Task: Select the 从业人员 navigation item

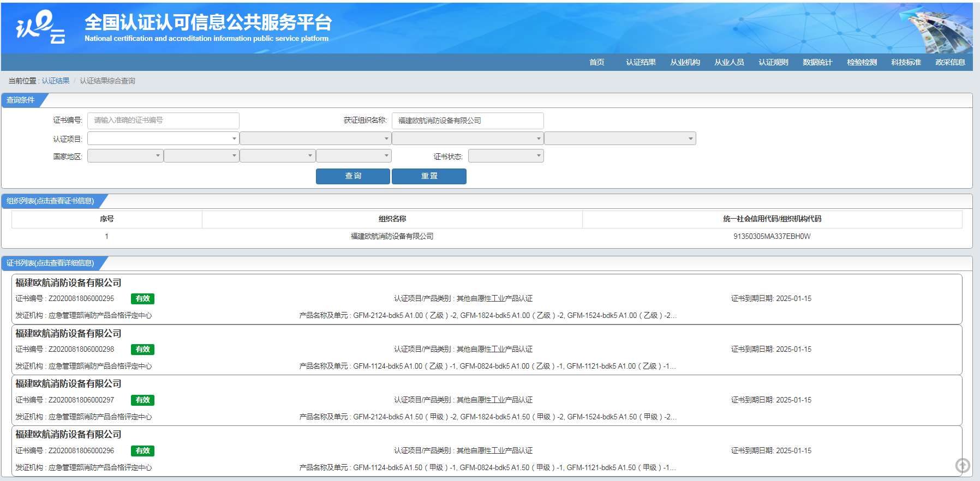Action: point(729,62)
